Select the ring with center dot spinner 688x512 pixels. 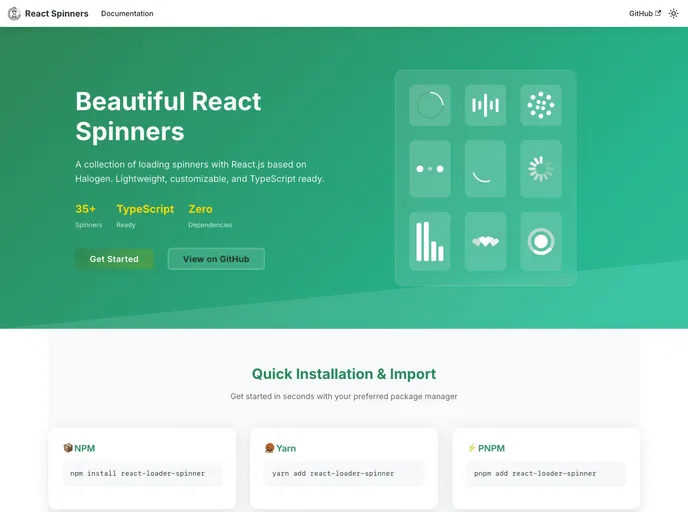[541, 241]
